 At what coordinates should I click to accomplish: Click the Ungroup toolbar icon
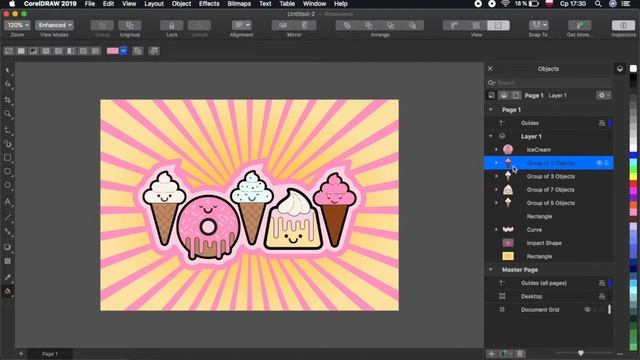pyautogui.click(x=130, y=25)
